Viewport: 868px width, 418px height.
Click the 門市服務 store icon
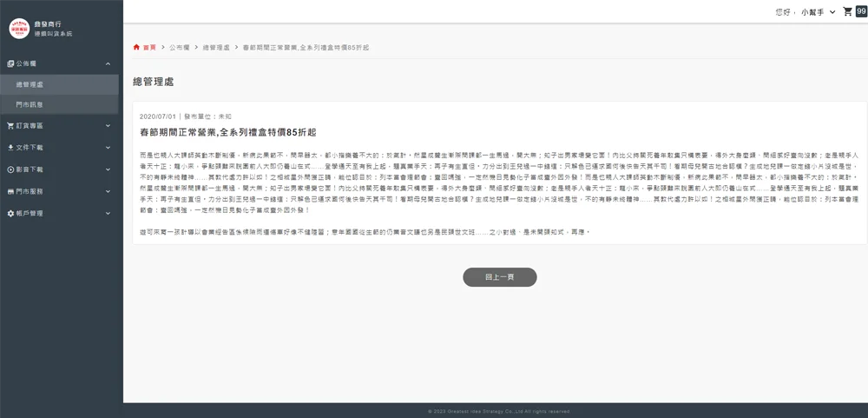10,191
